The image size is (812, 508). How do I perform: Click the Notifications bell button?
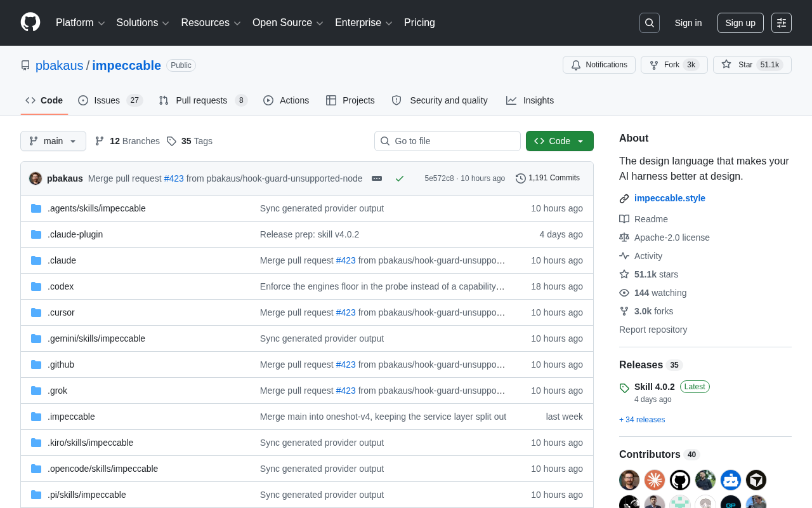599,65
